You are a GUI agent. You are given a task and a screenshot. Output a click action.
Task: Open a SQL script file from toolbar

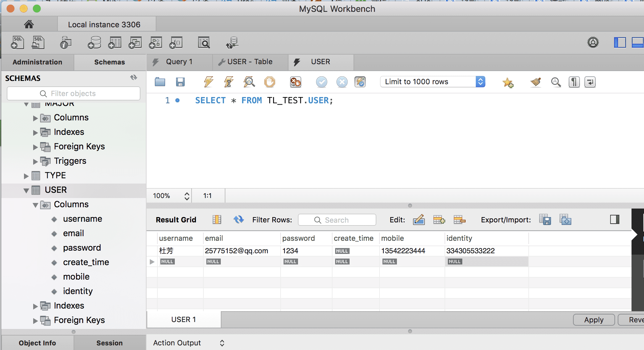37,42
